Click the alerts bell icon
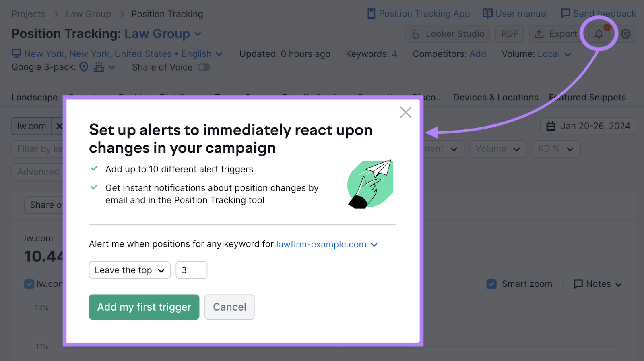Image resolution: width=644 pixels, height=361 pixels. click(x=599, y=34)
